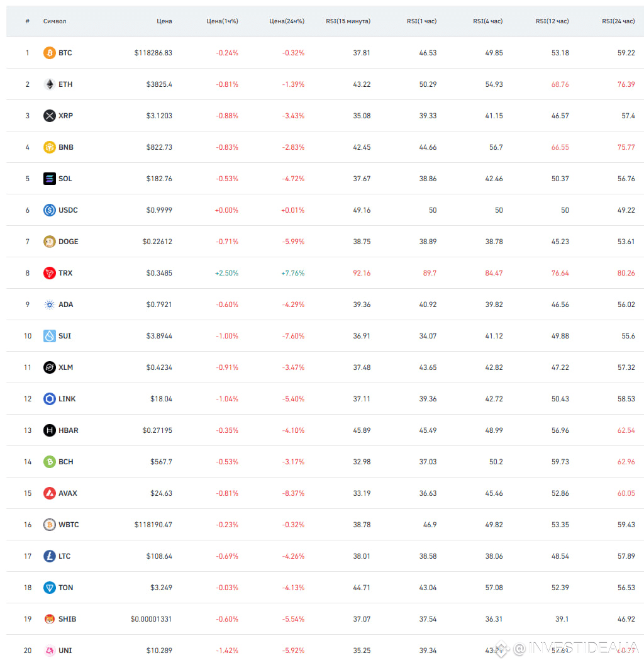Screen dimensions: 644x665
Task: Click the BNB coin icon
Action: tap(50, 147)
